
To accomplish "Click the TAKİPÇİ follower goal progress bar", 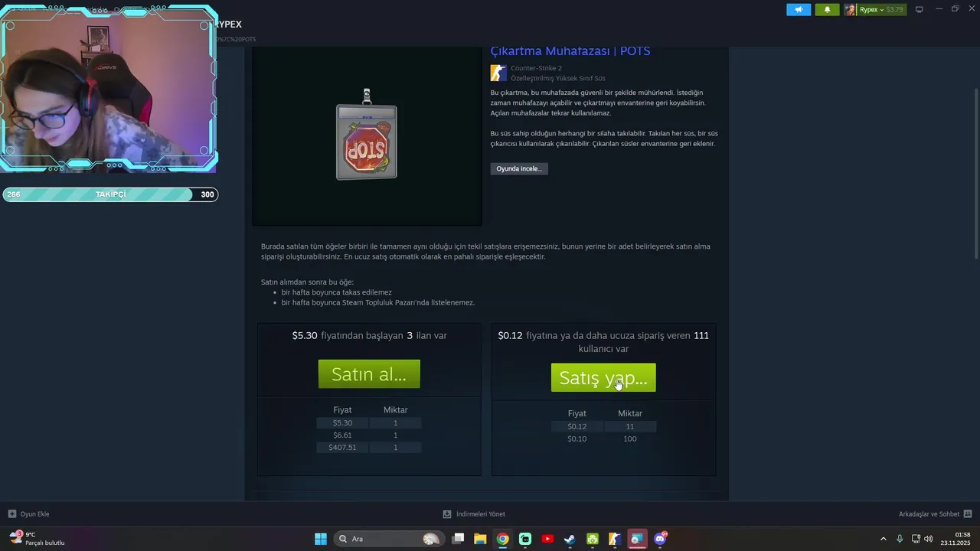I will 110,194.
